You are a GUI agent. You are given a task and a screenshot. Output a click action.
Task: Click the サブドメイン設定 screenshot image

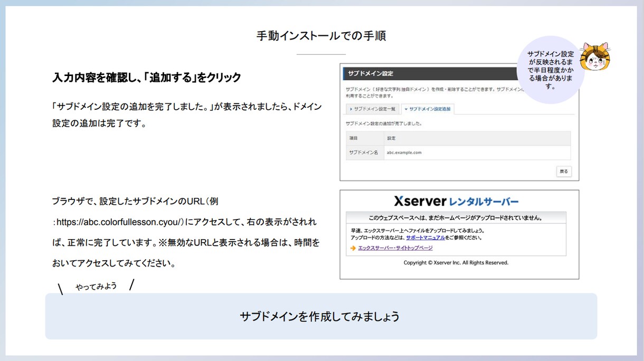459,122
